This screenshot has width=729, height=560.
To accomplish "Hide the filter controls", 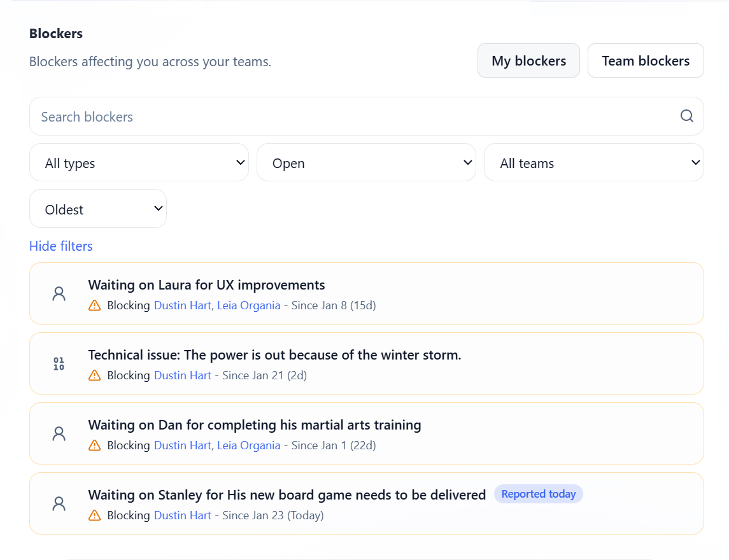I will point(60,246).
